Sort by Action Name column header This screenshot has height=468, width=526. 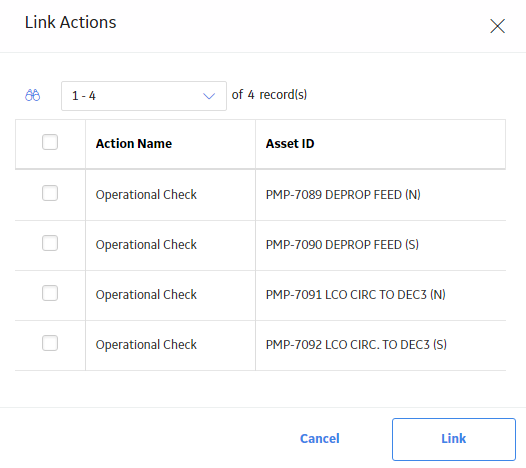click(x=134, y=144)
